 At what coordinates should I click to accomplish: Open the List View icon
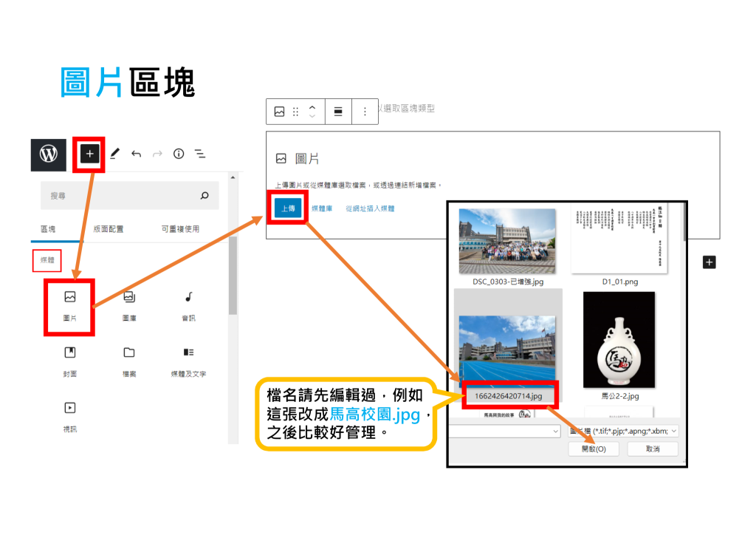tap(200, 154)
